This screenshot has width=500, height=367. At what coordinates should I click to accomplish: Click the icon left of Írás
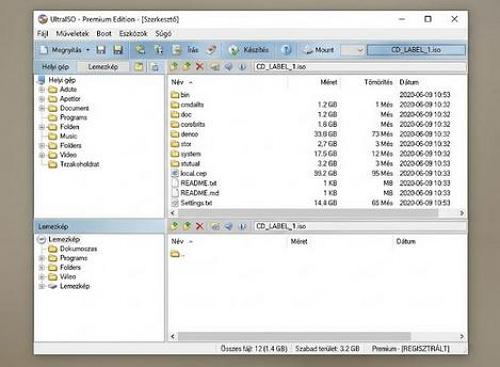tap(177, 50)
